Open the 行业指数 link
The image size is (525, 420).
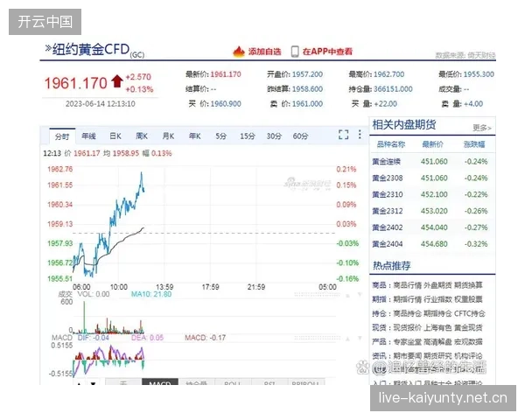coord(437,299)
